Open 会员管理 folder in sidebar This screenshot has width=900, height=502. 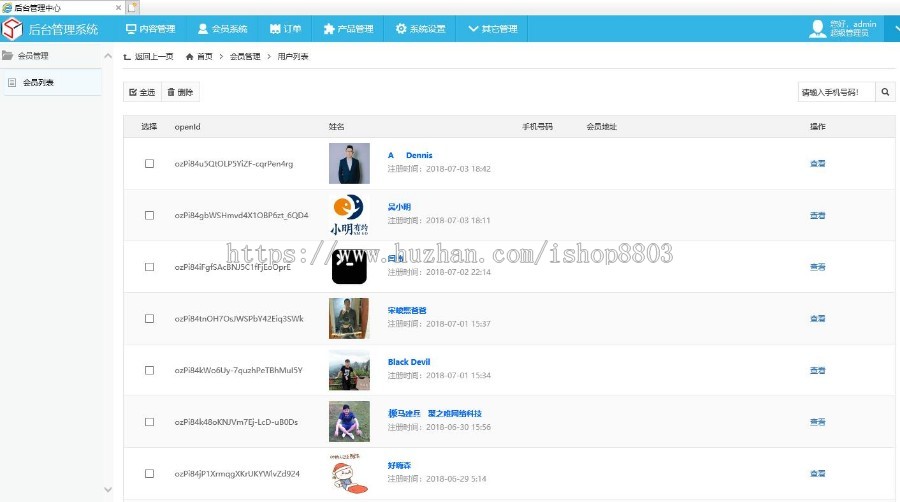point(25,56)
